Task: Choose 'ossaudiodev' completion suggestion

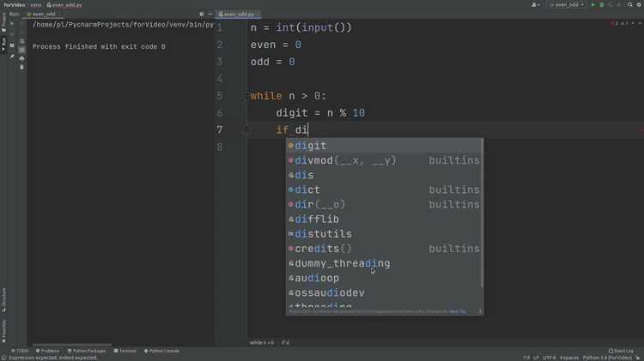Action: click(x=385, y=293)
